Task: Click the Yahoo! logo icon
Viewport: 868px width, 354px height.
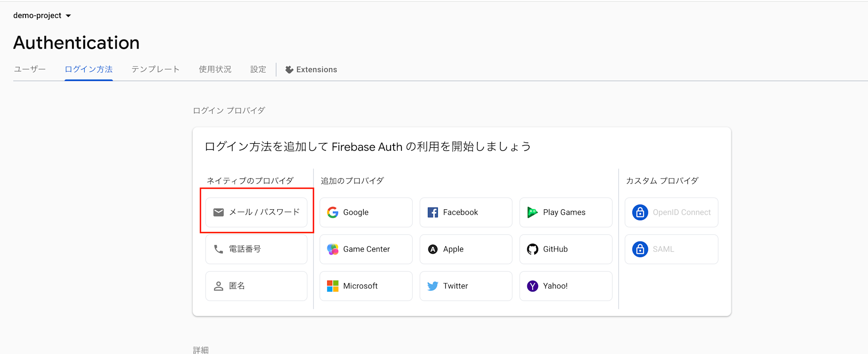Action: (x=533, y=286)
